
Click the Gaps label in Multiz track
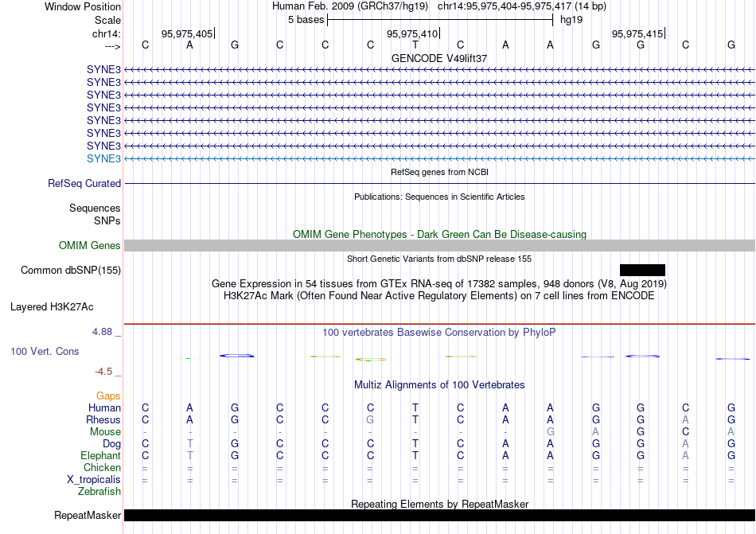(x=108, y=396)
